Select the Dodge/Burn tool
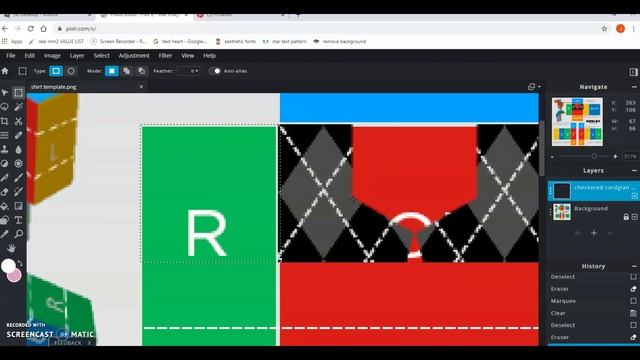This screenshot has width=640, height=360. (x=4, y=164)
